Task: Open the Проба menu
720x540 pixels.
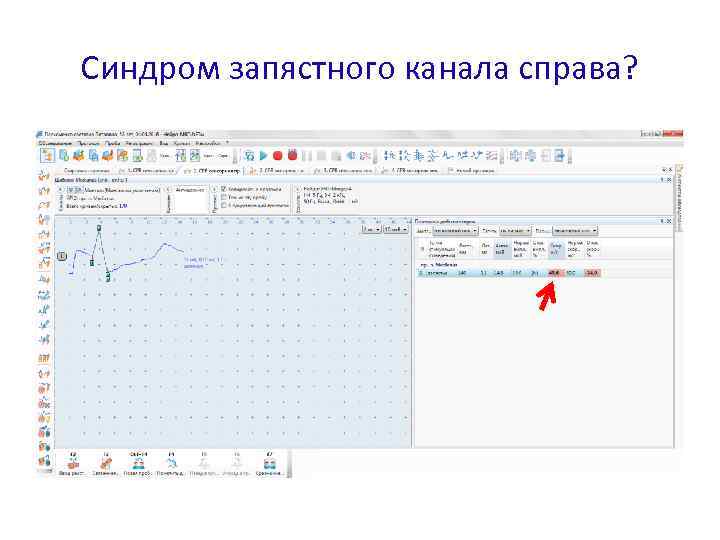Action: (x=112, y=143)
